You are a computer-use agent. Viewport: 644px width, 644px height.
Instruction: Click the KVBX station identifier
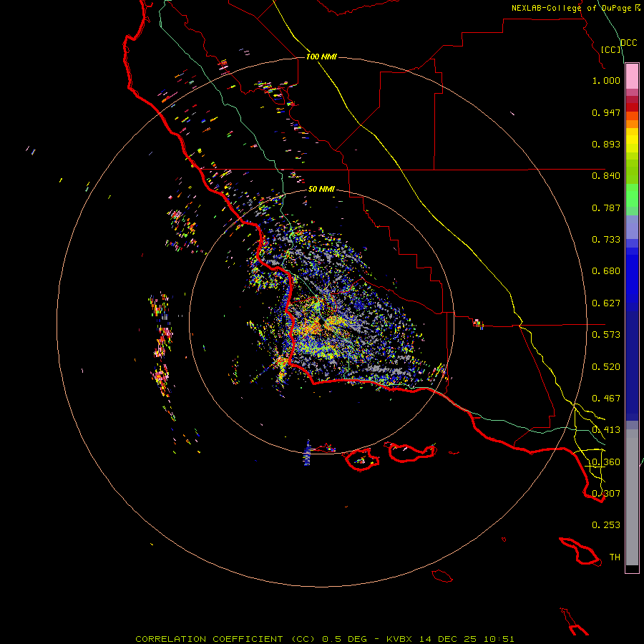point(399,639)
